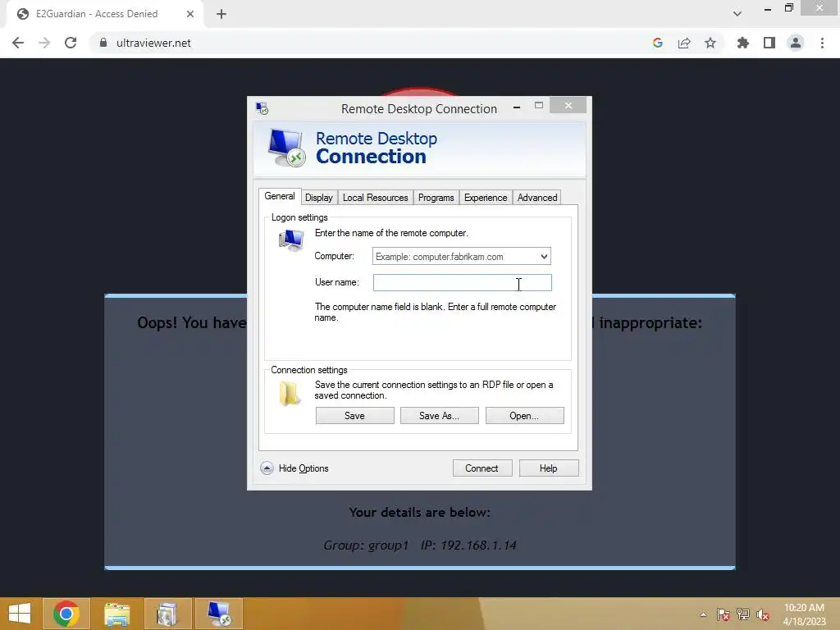840x630 pixels.
Task: Open Chrome tab search chevron
Action: pos(737,14)
